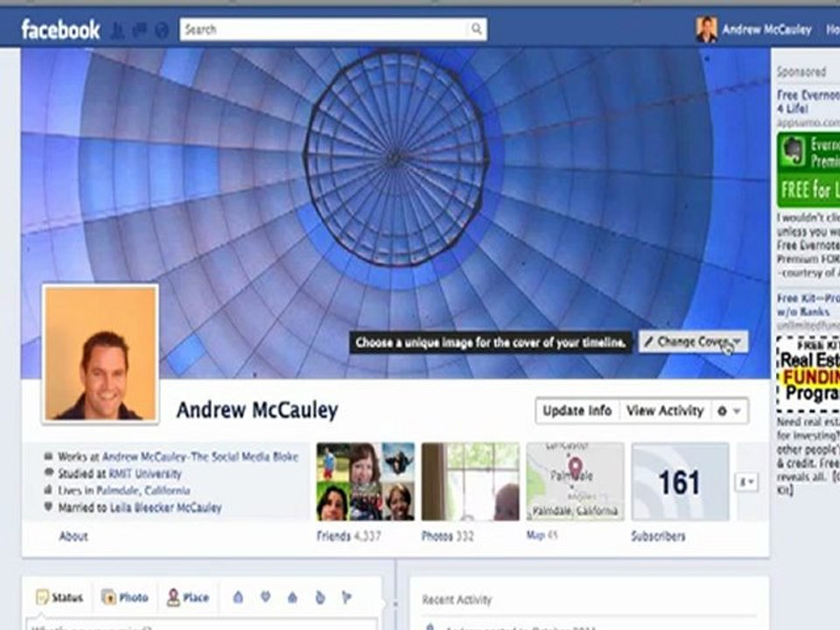
Task: Click the flag life event icon
Action: pyautogui.click(x=346, y=597)
